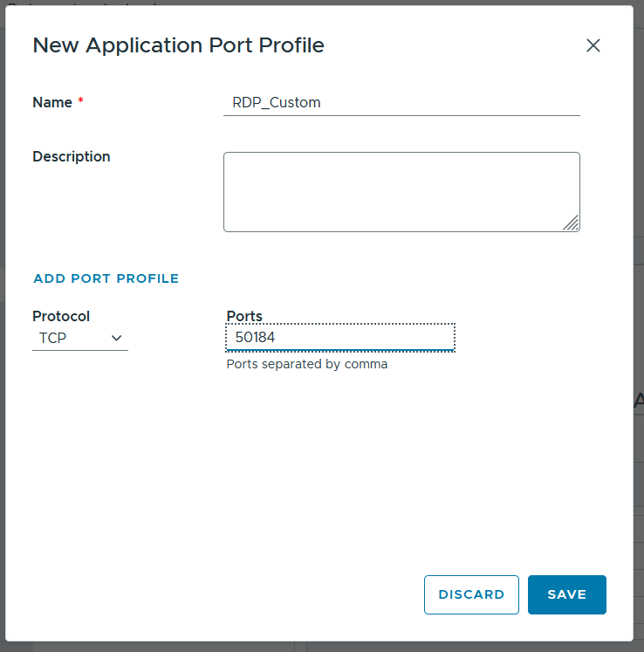Open the Protocol dropdown showing TCP
Image resolution: width=644 pixels, height=652 pixels.
click(80, 338)
